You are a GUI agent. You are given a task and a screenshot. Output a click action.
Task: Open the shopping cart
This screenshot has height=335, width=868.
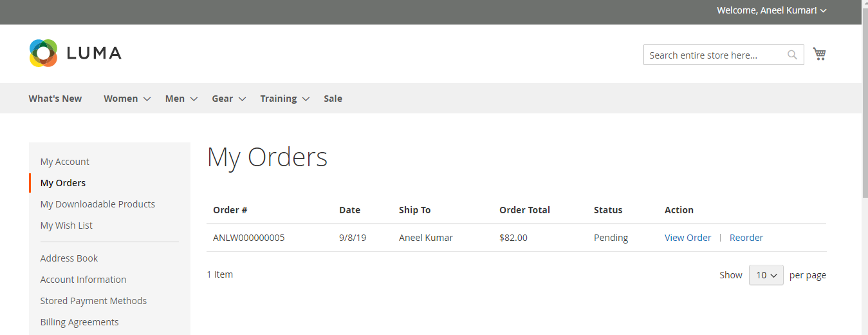(819, 54)
